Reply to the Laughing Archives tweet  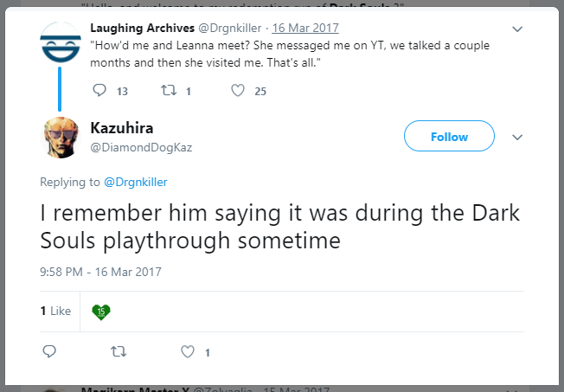click(99, 90)
